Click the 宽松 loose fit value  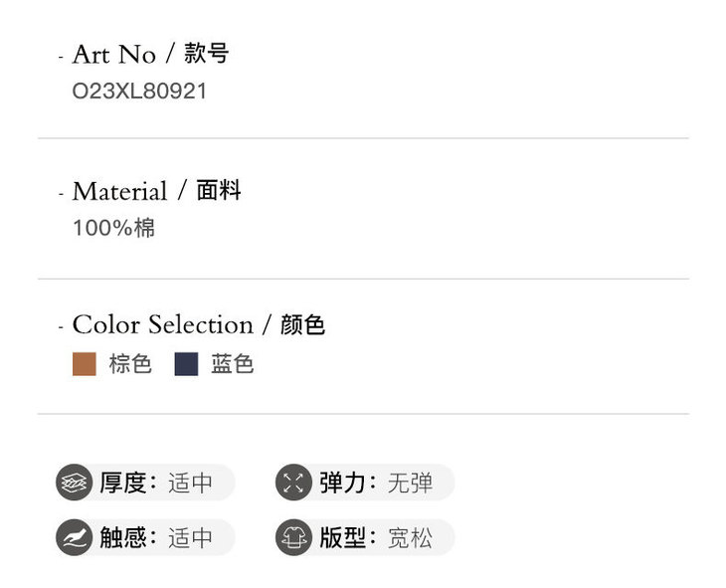pyautogui.click(x=411, y=538)
